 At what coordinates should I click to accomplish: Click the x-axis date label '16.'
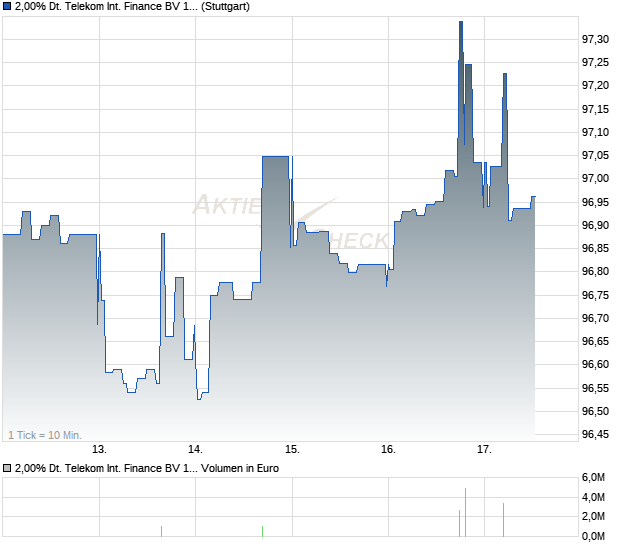pos(388,450)
